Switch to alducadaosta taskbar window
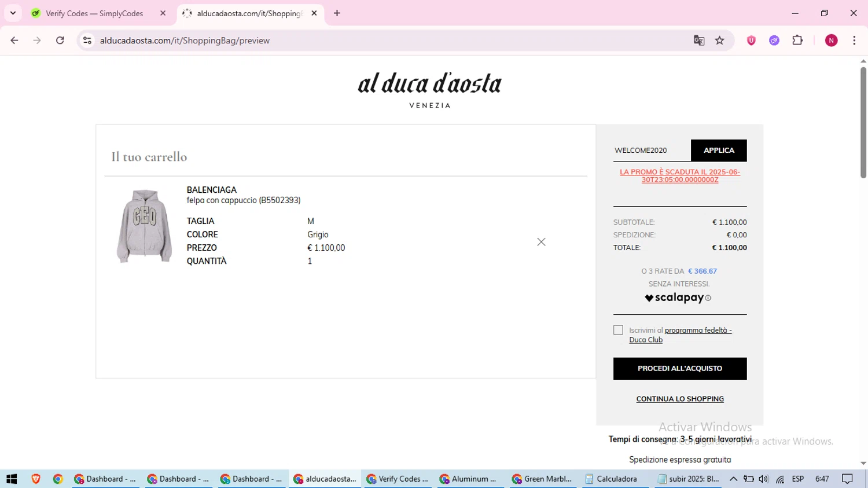868x488 pixels. coord(325,479)
